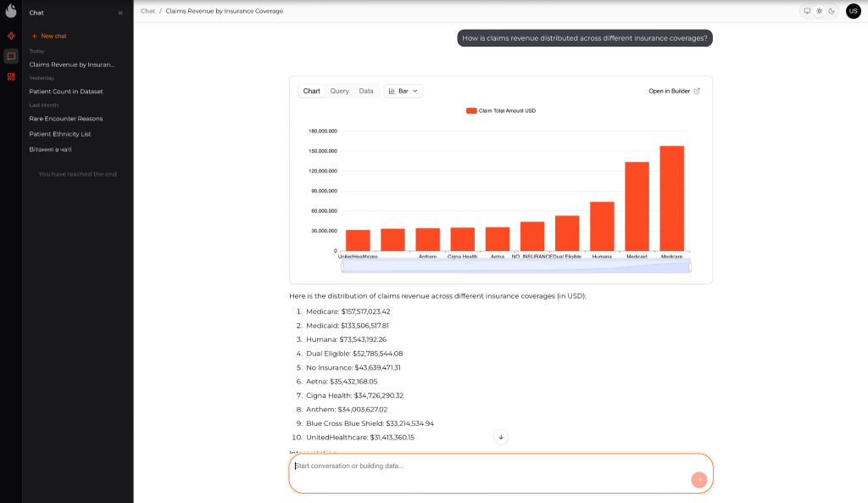Click the No Insurance: $43,639,471.31 entry
This screenshot has width=868, height=503.
point(353,368)
